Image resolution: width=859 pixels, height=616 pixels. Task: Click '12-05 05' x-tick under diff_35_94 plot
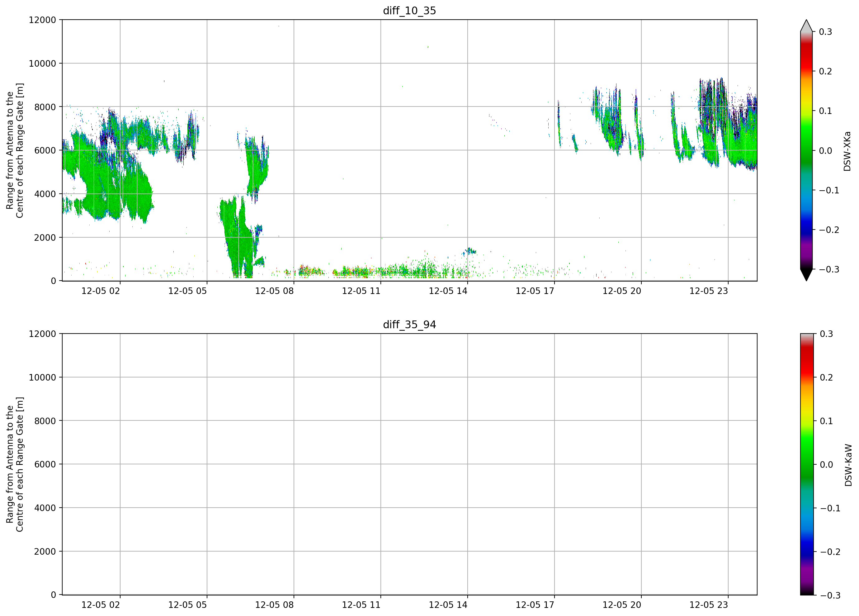[x=187, y=605]
